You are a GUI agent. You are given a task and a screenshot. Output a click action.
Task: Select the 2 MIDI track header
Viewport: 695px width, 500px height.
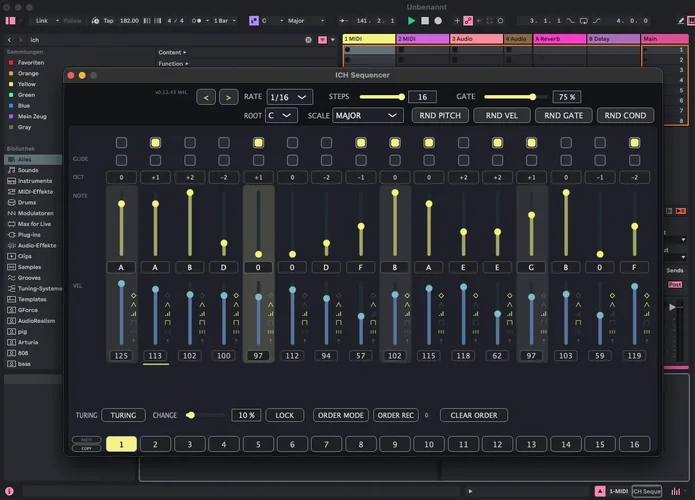click(x=422, y=39)
